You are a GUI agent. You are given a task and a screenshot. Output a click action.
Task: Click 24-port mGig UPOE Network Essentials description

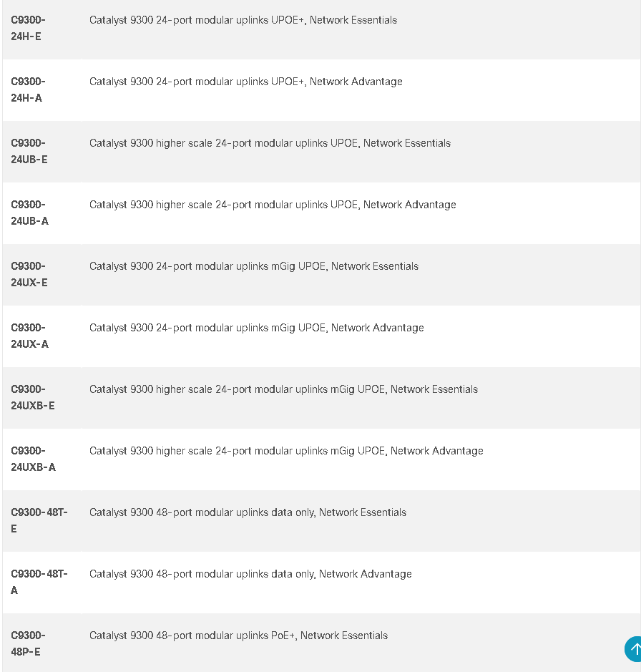254,266
